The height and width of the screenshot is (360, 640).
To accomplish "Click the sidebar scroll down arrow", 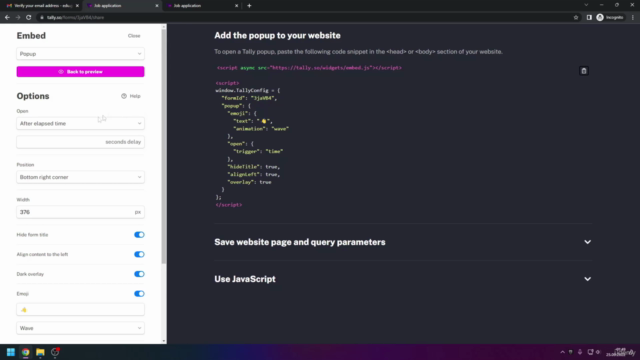I will 164,341.
